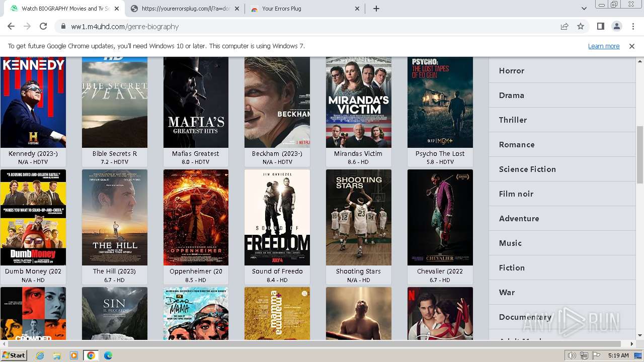Image resolution: width=644 pixels, height=362 pixels.
Task: Click the Shooting Stars title text
Action: (358, 271)
